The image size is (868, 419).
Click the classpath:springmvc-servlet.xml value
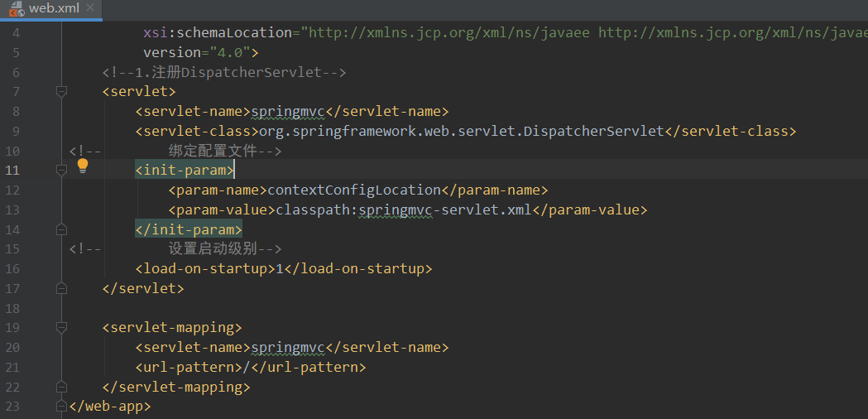[404, 210]
